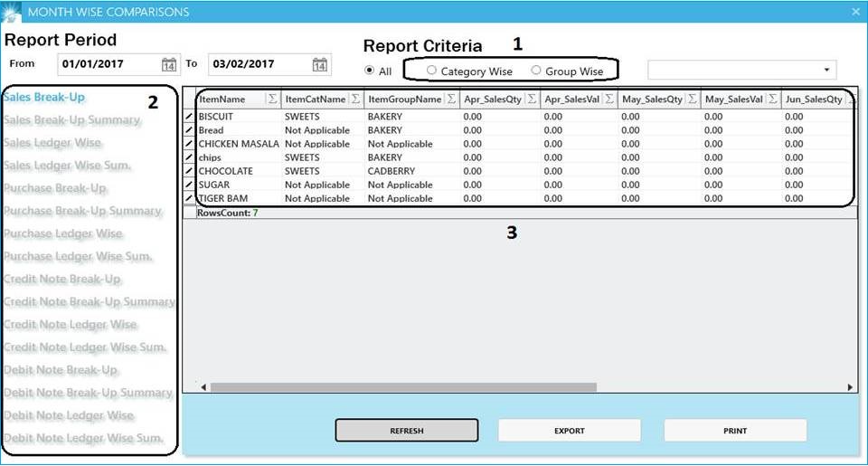Open Sales Ledger Wise report
868x466 pixels.
pyautogui.click(x=52, y=142)
